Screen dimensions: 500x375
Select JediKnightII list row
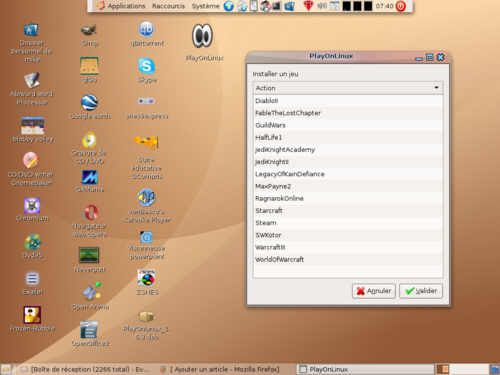(x=348, y=162)
